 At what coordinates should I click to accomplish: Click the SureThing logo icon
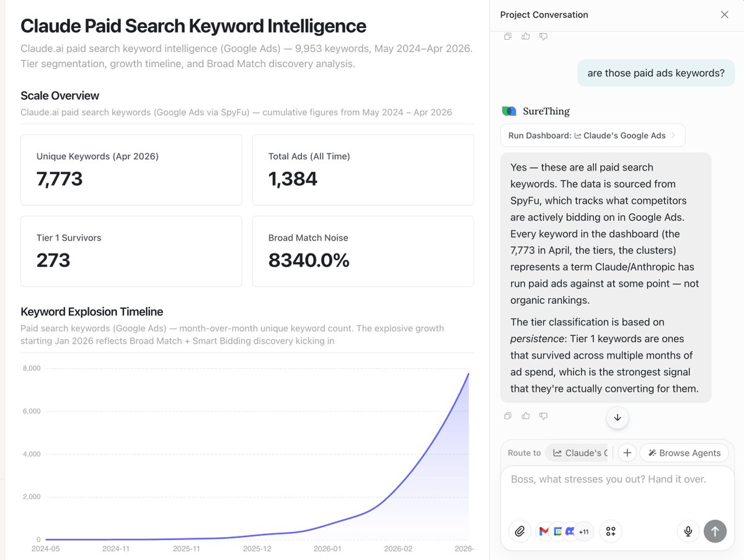[x=509, y=111]
